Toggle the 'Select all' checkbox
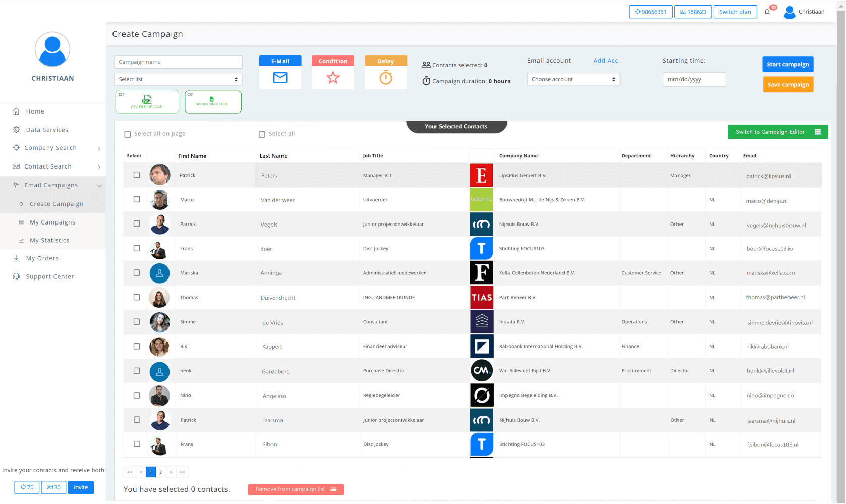This screenshot has width=846, height=504. [x=262, y=134]
